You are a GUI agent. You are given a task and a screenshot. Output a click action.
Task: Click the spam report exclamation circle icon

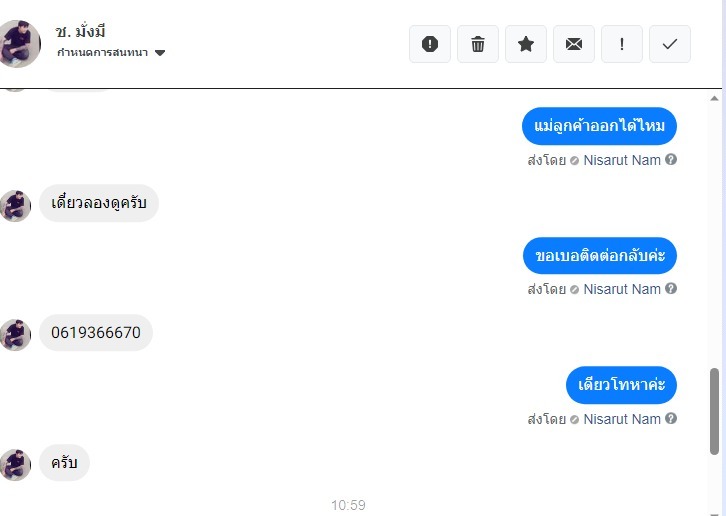[430, 44]
